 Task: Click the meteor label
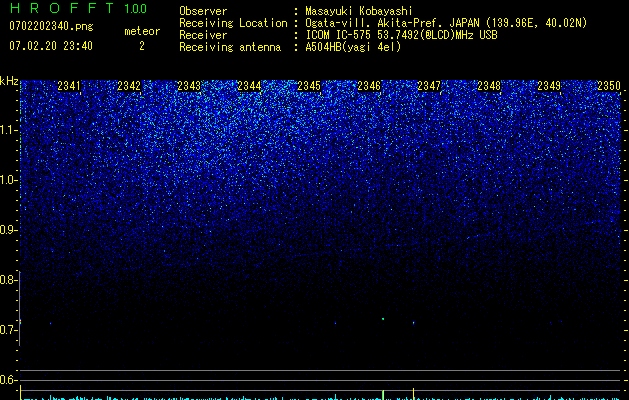pos(142,31)
